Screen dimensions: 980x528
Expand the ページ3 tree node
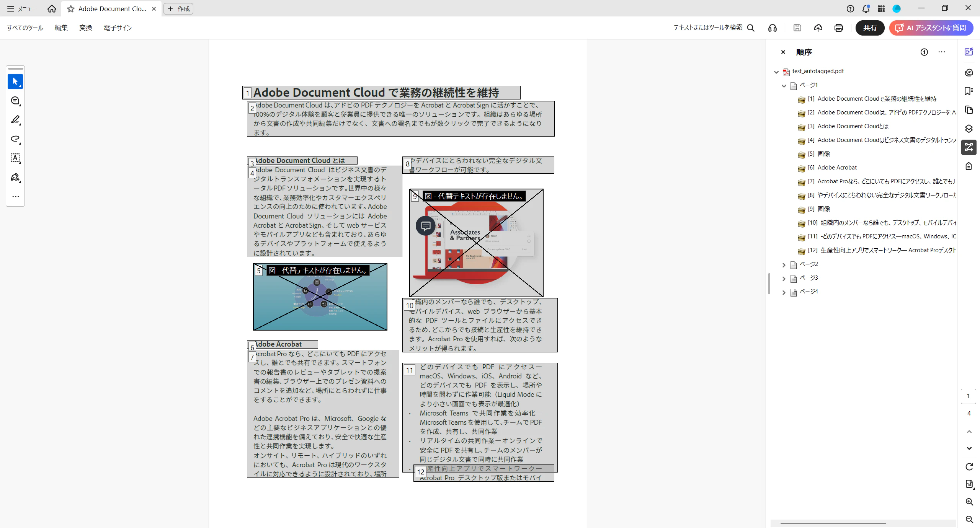pos(784,279)
